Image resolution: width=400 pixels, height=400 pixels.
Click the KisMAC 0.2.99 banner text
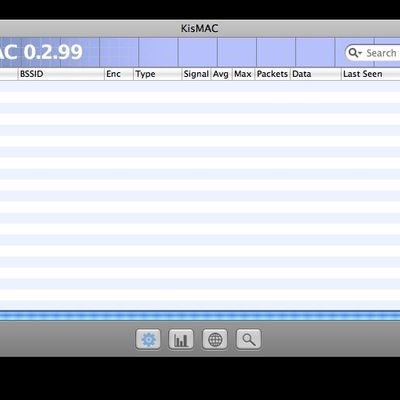pos(41,52)
